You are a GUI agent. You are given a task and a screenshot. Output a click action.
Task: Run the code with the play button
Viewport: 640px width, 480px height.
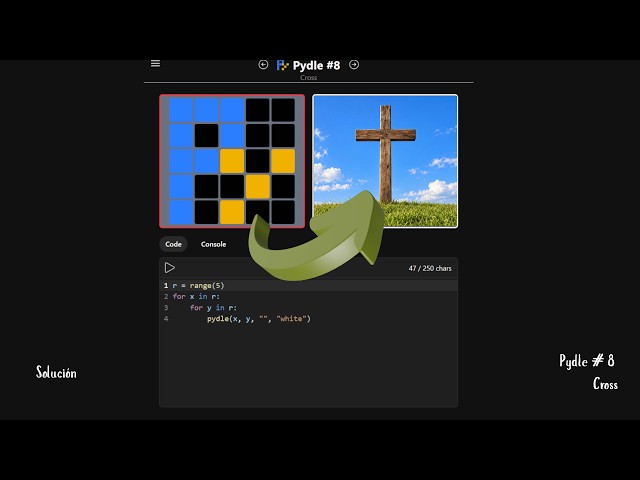pyautogui.click(x=170, y=268)
